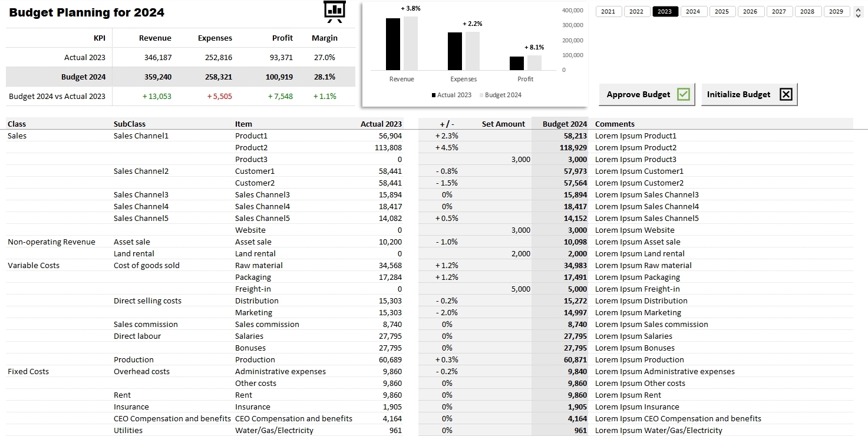Click Sales Channel5 percentage cell + 0.5%
Viewport: 868px width, 436px height.
(447, 218)
